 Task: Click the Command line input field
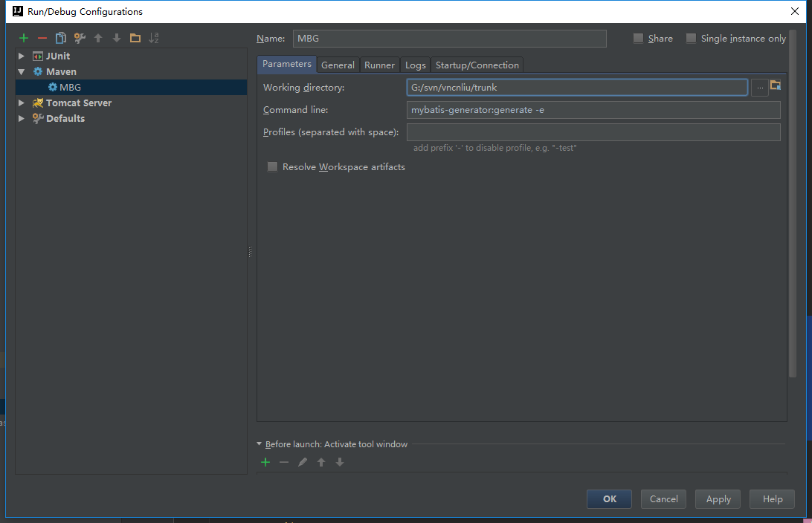593,110
